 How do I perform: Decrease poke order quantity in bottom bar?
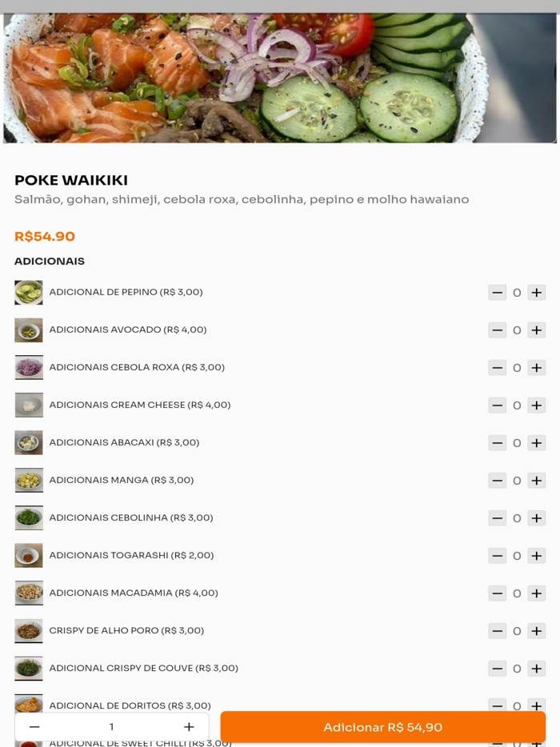(x=34, y=727)
